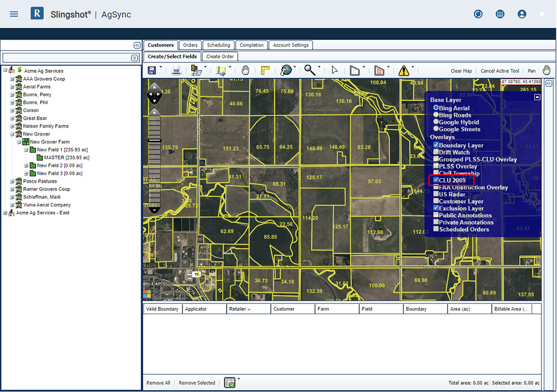Open the Completion tab
Screen dimensions: 557x392
[x=252, y=45]
